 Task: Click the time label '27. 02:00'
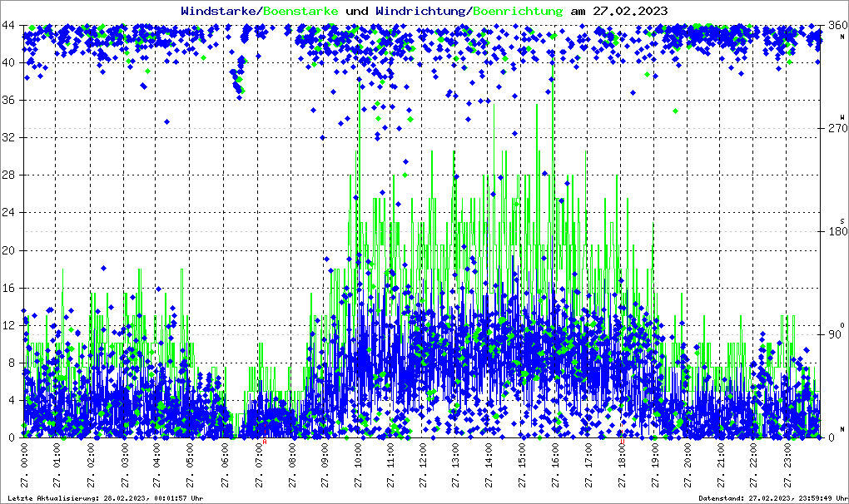point(91,466)
